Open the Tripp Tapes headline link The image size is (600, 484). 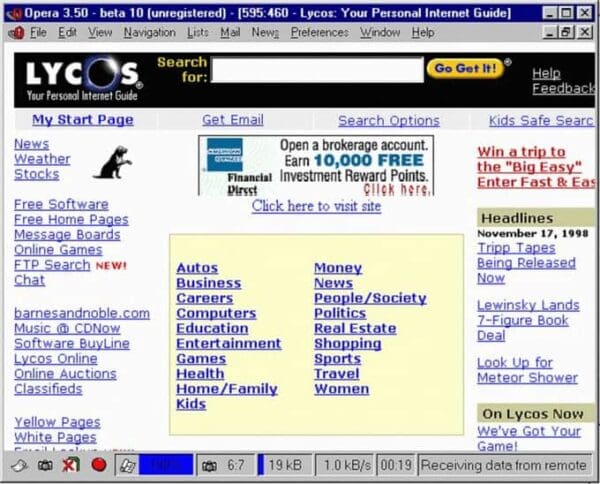click(x=515, y=248)
